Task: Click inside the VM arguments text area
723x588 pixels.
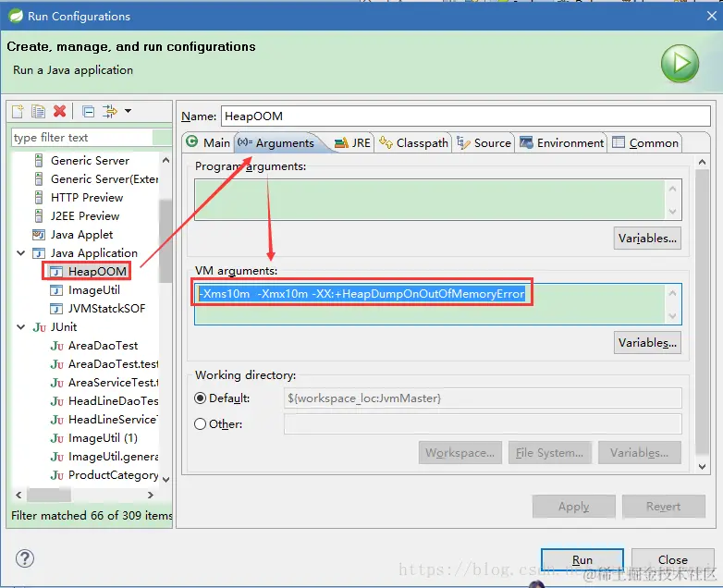Action: pyautogui.click(x=429, y=304)
